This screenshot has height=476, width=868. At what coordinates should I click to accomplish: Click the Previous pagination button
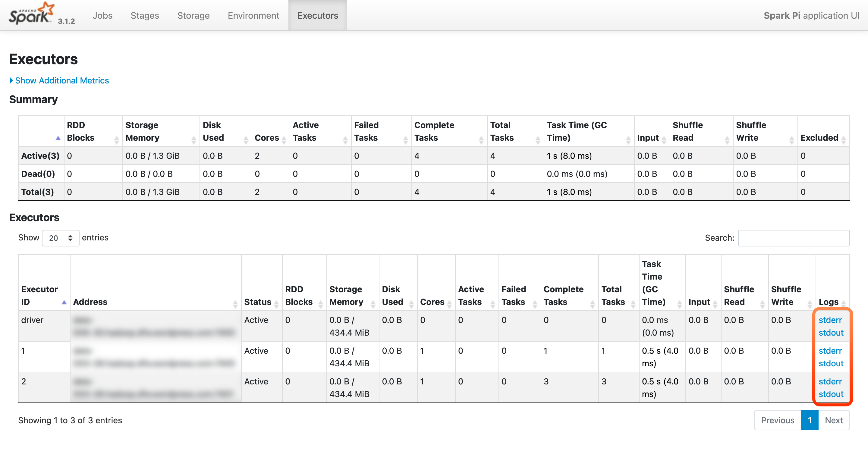[x=777, y=420]
